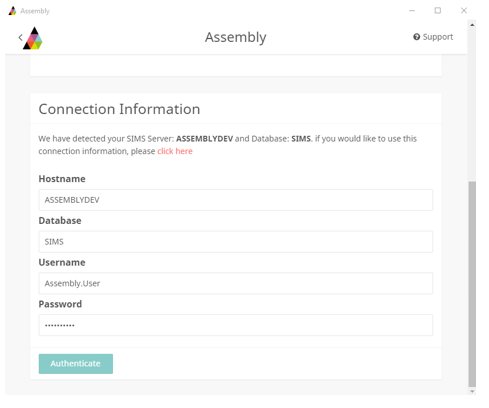Click the Assembly triangle logo in header

tap(33, 38)
